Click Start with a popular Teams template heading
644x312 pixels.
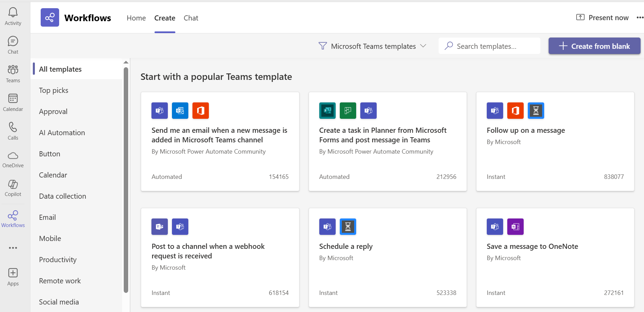tap(216, 77)
